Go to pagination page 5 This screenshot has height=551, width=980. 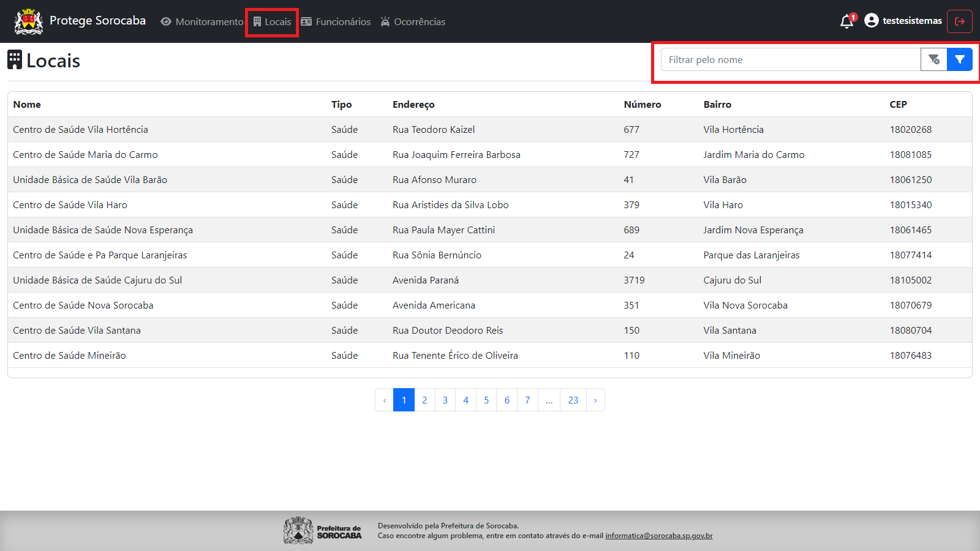tap(486, 400)
